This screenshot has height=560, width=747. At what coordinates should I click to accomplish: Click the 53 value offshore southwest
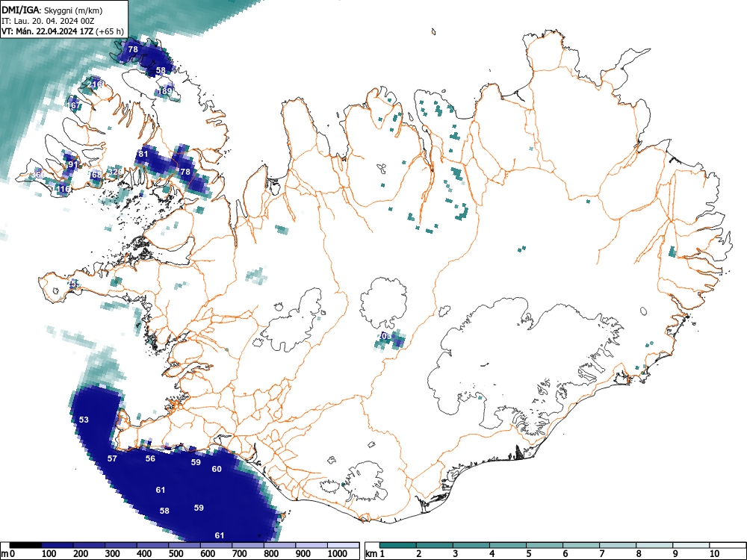84,420
